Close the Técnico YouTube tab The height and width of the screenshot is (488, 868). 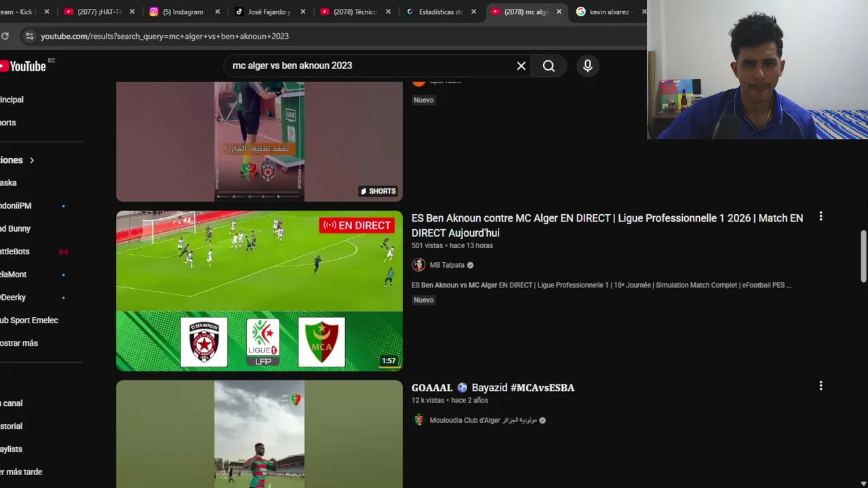[389, 12]
